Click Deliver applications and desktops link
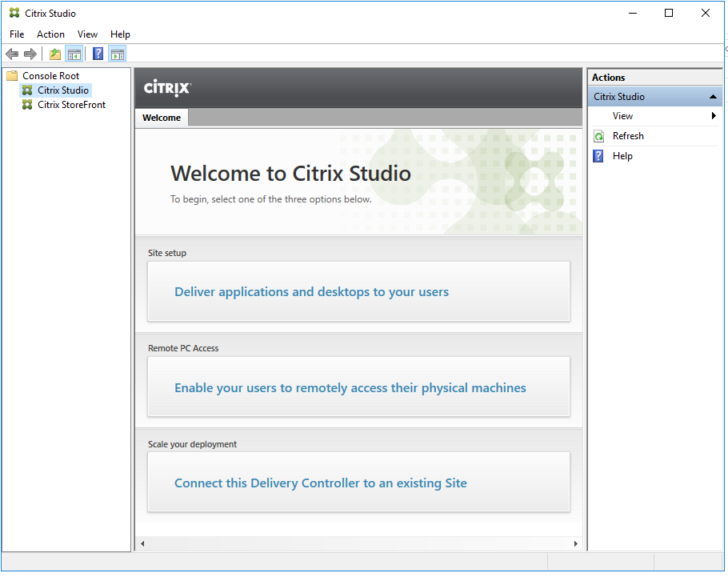 [311, 292]
